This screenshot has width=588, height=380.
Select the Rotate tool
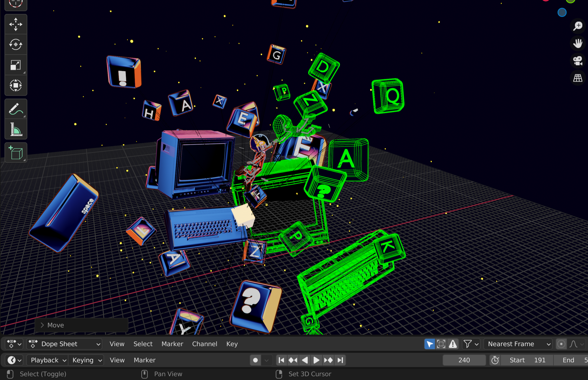[x=16, y=45]
